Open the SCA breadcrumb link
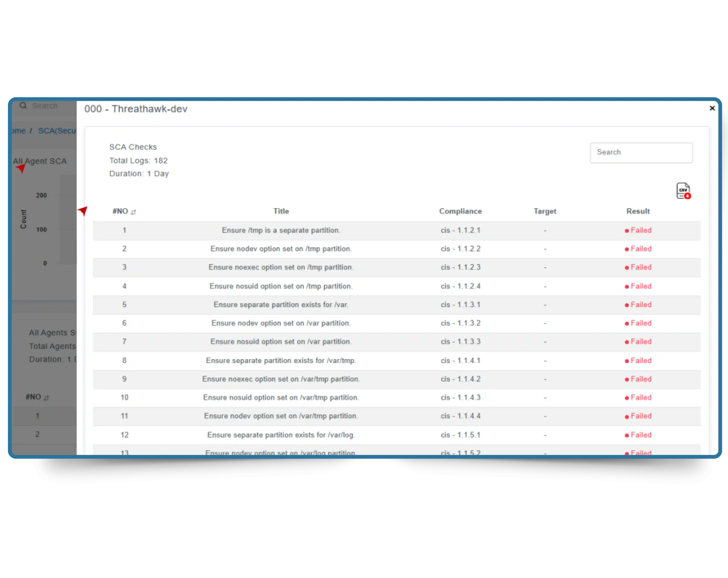 coord(57,131)
